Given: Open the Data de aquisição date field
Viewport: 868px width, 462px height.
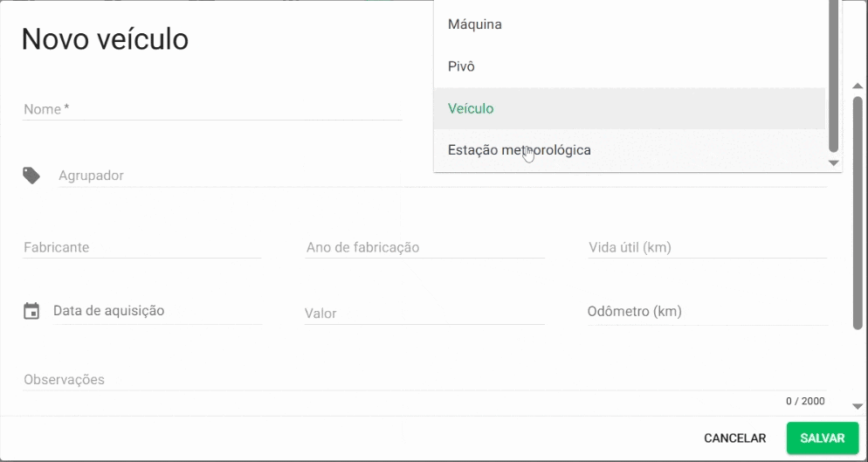Looking at the screenshot, I should click(157, 312).
